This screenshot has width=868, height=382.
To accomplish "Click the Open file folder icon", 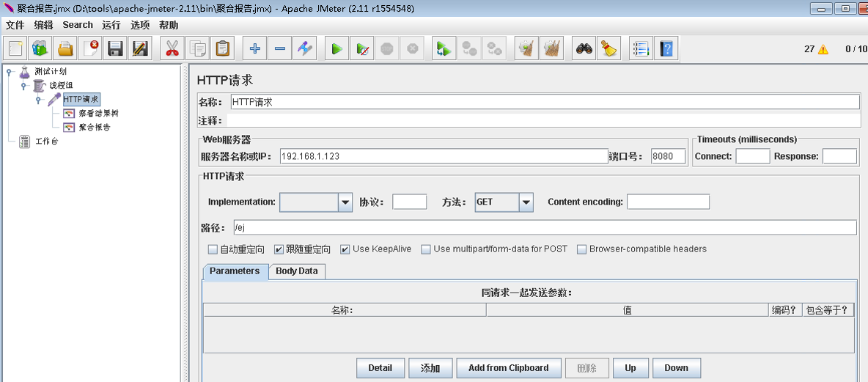I will [65, 48].
